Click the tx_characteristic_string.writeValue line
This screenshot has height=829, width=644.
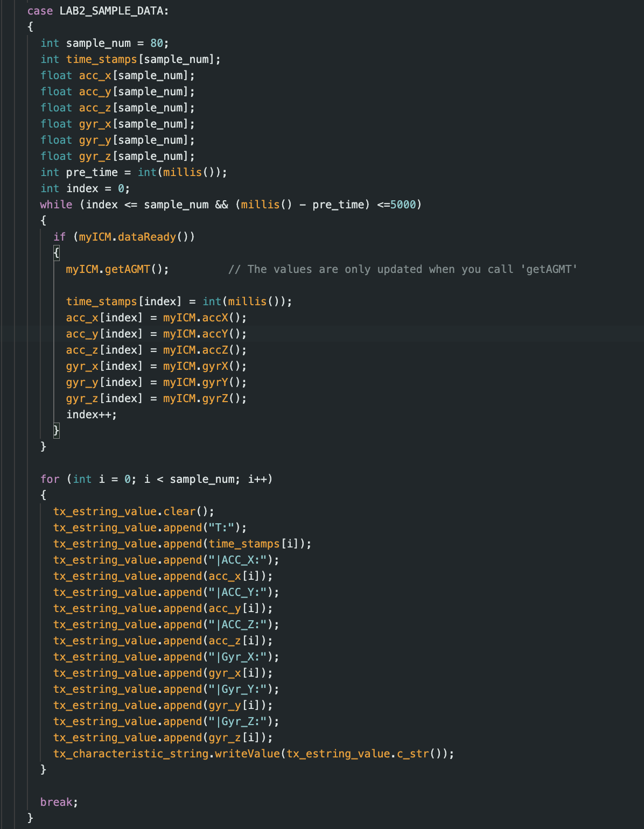pyautogui.click(x=254, y=754)
